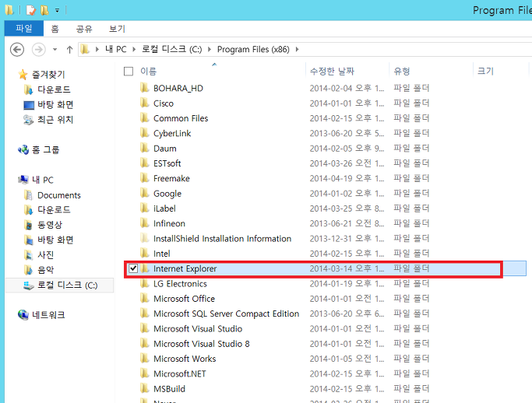Sort by the 이름 column header
The height and width of the screenshot is (403, 532).
(x=149, y=71)
